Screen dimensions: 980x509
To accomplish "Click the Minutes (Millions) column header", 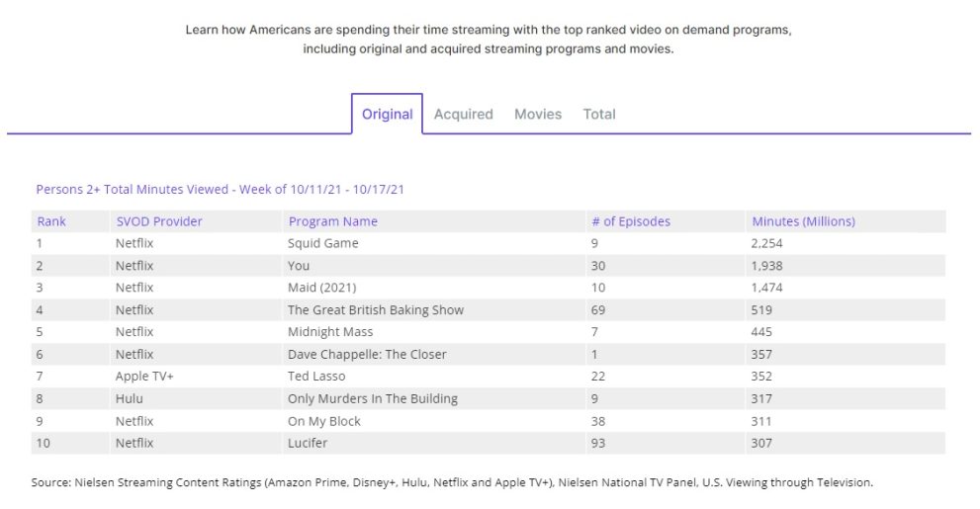I will (x=803, y=221).
